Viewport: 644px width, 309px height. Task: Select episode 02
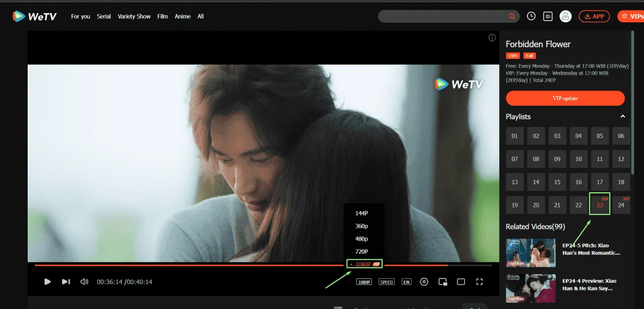[x=536, y=136]
